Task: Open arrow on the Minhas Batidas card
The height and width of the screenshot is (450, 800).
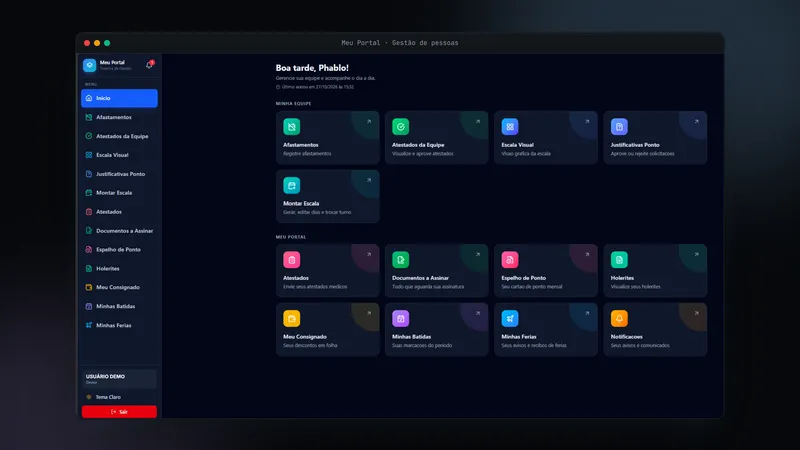Action: [478, 313]
